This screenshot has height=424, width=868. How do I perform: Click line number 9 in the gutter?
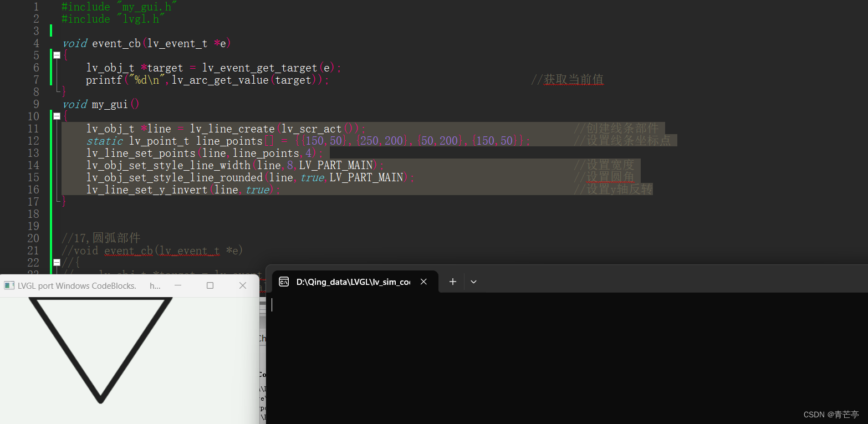click(x=36, y=104)
